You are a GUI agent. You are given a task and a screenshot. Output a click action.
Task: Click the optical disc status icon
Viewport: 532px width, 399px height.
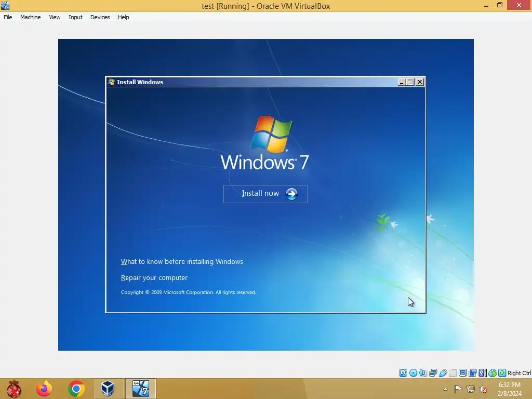tap(413, 373)
